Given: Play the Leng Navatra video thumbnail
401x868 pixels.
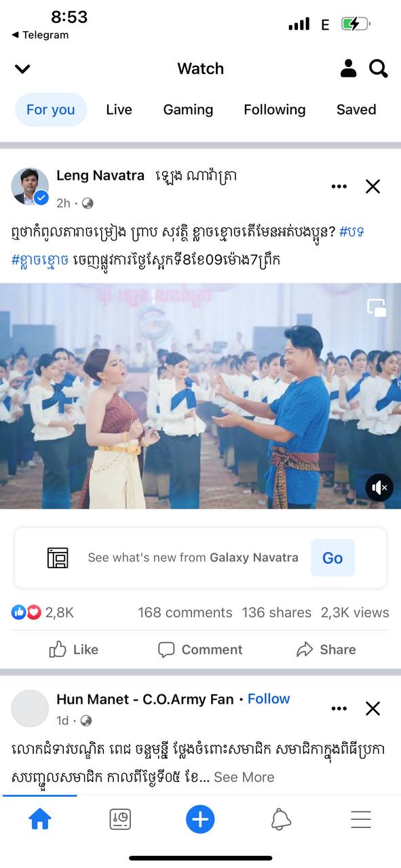Looking at the screenshot, I should coord(200,396).
